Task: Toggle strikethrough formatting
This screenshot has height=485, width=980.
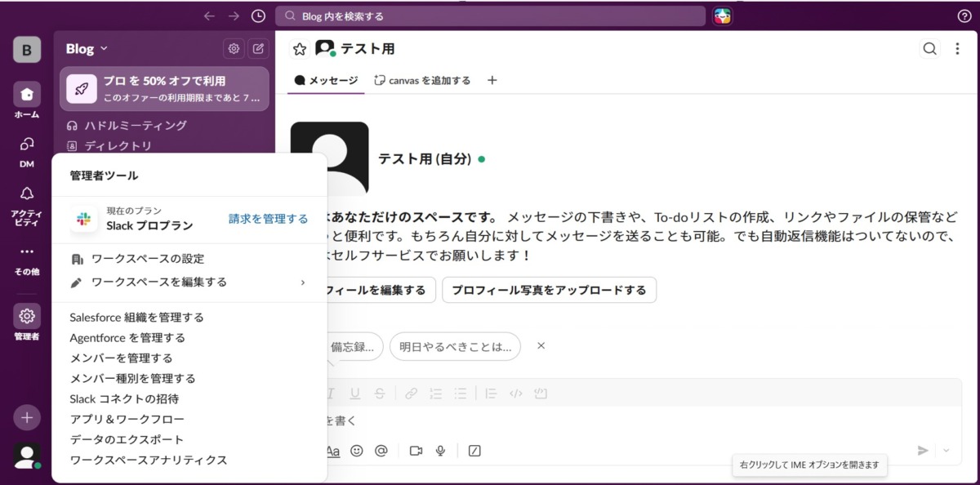Action: click(379, 393)
